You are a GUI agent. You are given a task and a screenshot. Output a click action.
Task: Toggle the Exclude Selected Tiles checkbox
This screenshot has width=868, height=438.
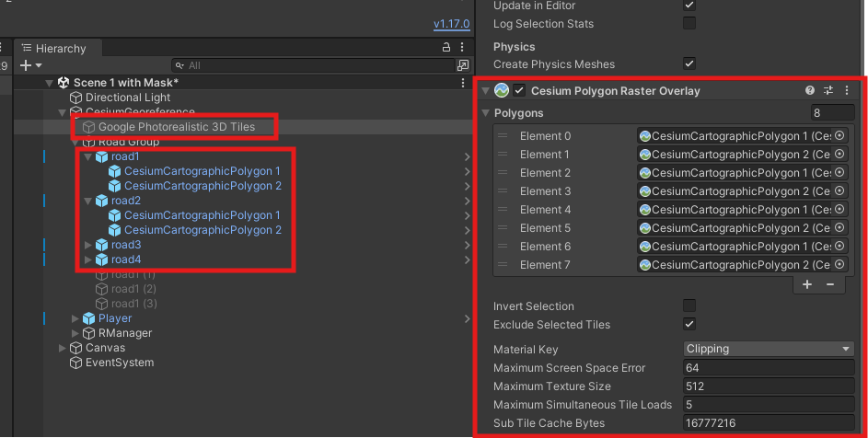[x=689, y=324]
